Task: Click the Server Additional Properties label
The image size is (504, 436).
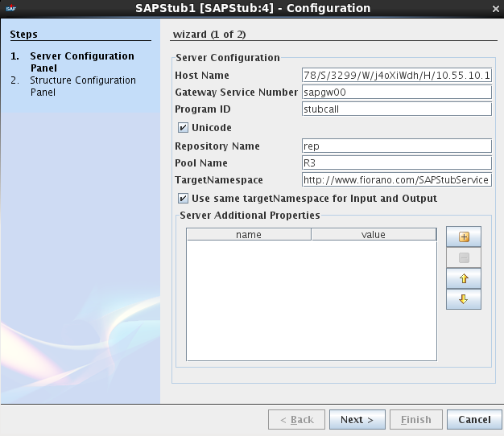Action: point(250,215)
